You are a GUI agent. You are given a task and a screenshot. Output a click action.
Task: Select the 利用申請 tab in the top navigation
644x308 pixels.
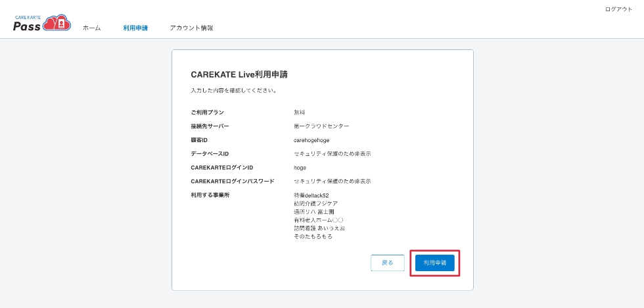point(135,28)
